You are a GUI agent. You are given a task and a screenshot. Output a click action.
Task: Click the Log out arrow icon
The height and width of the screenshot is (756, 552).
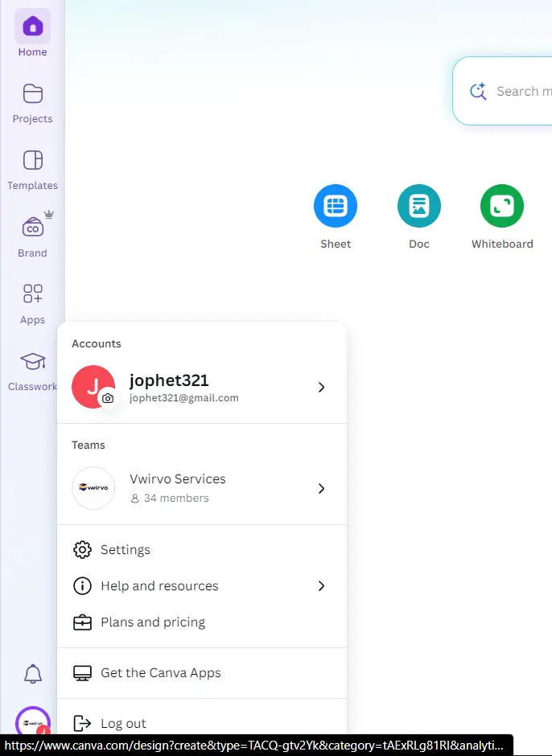(82, 723)
